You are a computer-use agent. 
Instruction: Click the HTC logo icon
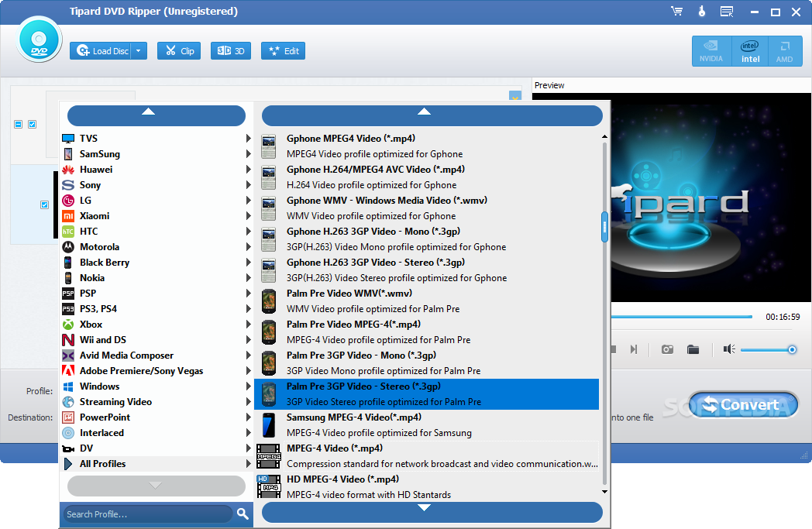click(68, 232)
